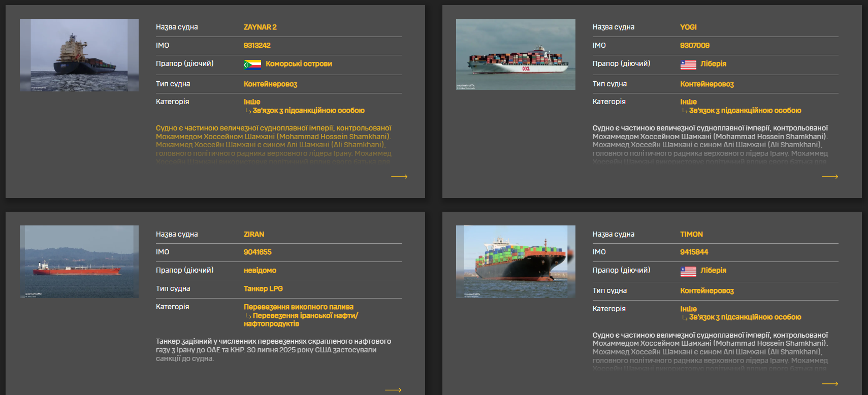View the ZIRAN red tanker photo
The width and height of the screenshot is (868, 395).
pos(79,261)
